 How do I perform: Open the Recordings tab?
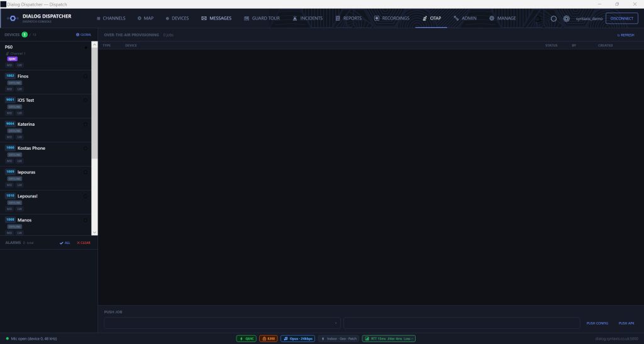coord(391,18)
